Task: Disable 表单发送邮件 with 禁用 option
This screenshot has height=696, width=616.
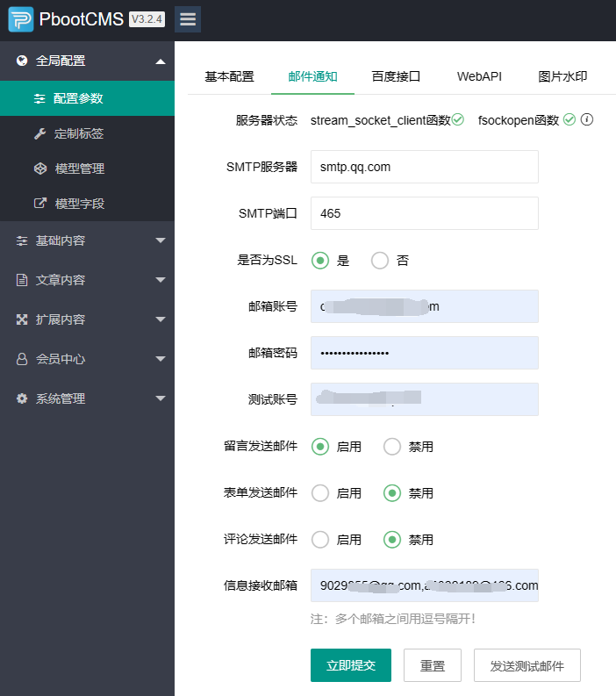Action: [x=392, y=493]
